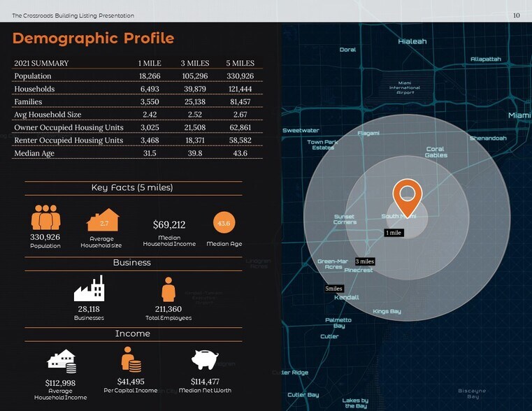
Task: Click the white factory Businesses icon
Action: pos(89,289)
